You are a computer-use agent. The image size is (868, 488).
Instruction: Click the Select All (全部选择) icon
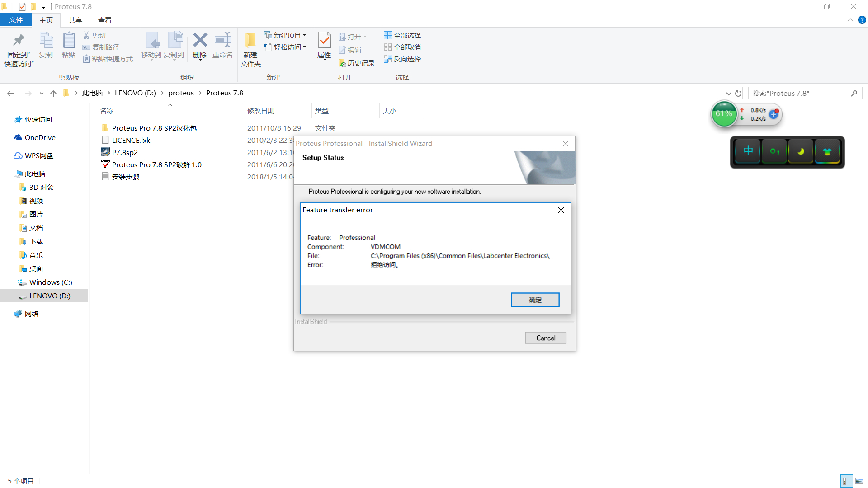point(388,35)
